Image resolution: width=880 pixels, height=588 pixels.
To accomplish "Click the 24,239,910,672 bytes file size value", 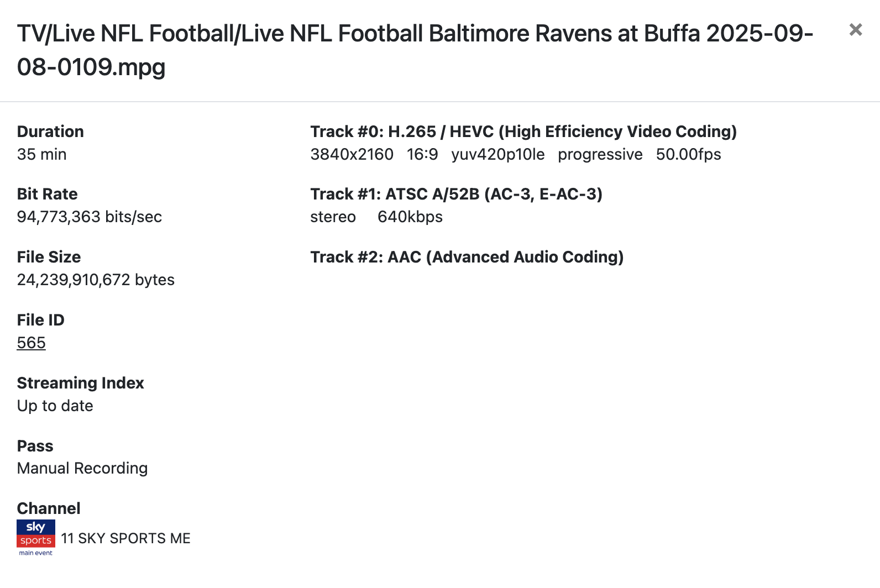I will 96,280.
